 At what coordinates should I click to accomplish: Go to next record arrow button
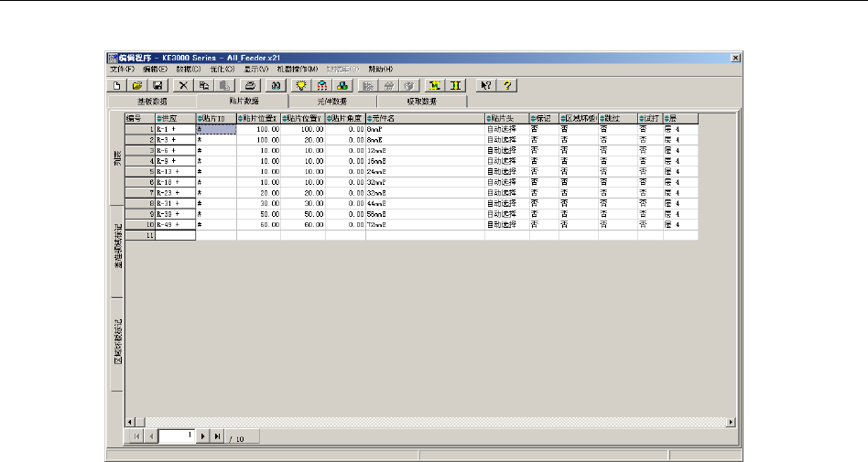coord(203,437)
